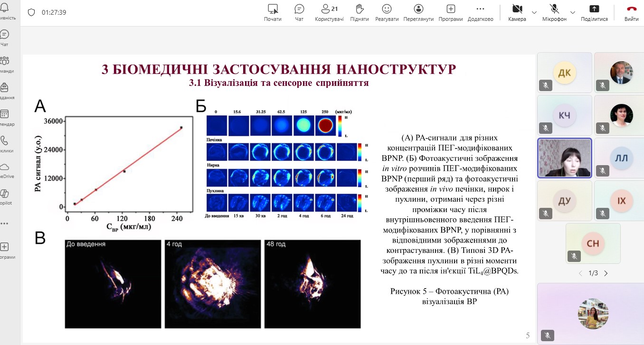Open the Переглянути view options menu

click(418, 13)
